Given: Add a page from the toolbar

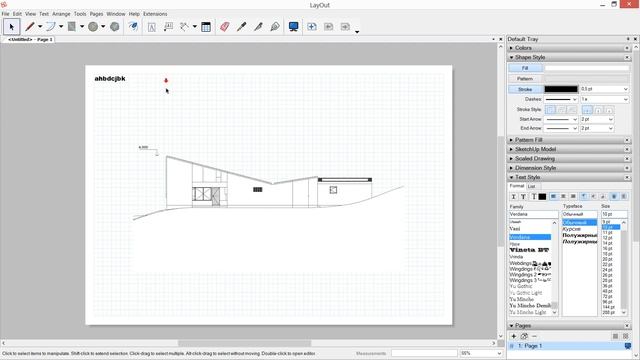Looking at the screenshot, I should (312, 27).
